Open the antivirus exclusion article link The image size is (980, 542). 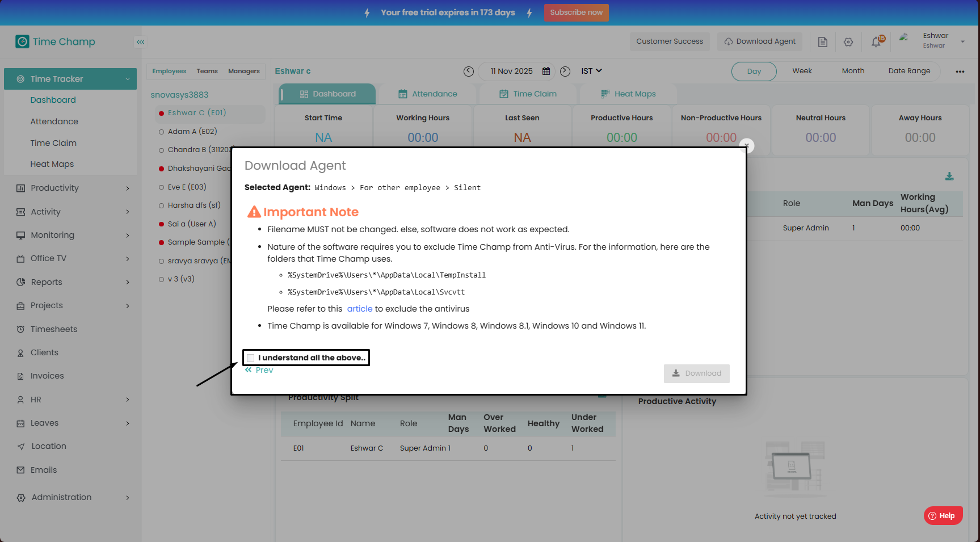(360, 309)
